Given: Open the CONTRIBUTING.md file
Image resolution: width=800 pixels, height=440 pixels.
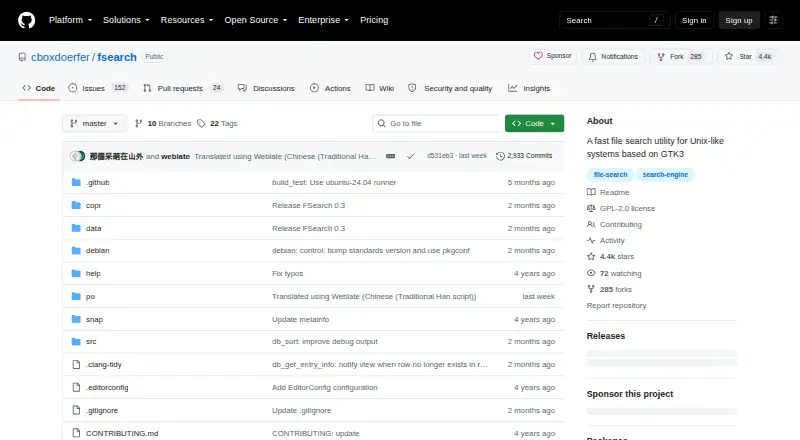Looking at the screenshot, I should tap(122, 433).
